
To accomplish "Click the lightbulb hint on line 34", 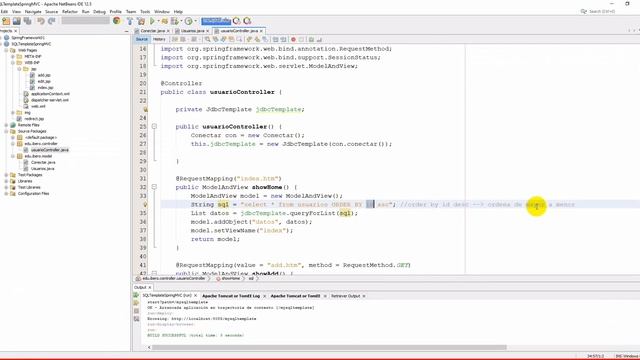I will 145,204.
